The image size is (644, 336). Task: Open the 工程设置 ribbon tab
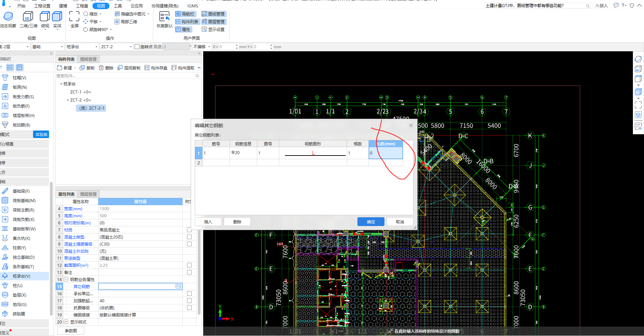click(x=42, y=6)
